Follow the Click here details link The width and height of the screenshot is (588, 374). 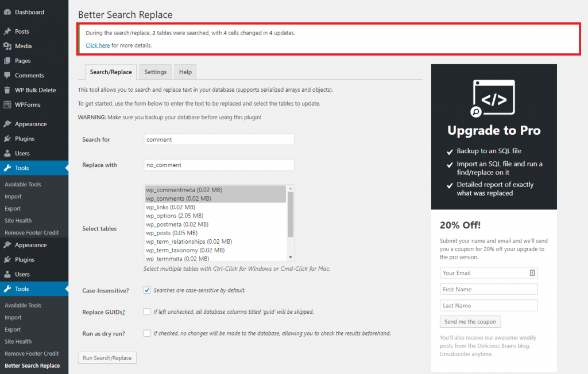(x=98, y=45)
